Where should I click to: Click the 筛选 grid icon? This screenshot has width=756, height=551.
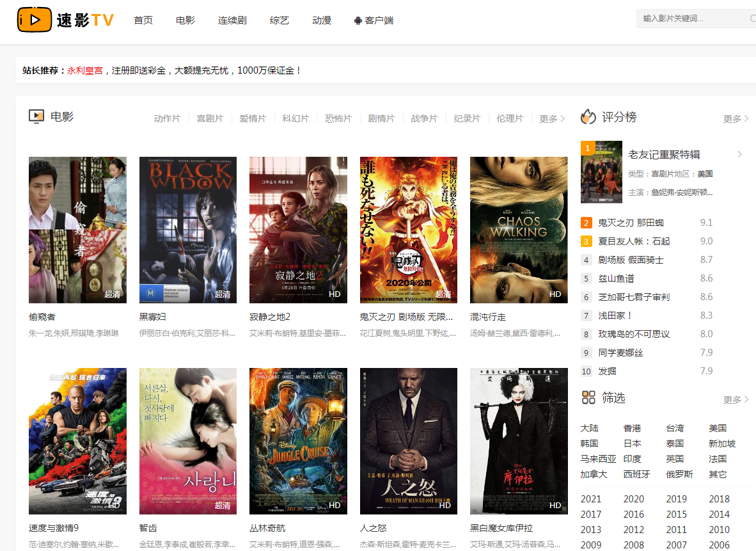(588, 397)
